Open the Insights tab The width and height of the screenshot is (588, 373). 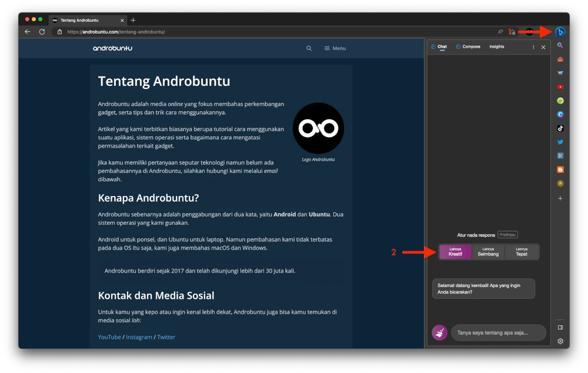coord(496,46)
